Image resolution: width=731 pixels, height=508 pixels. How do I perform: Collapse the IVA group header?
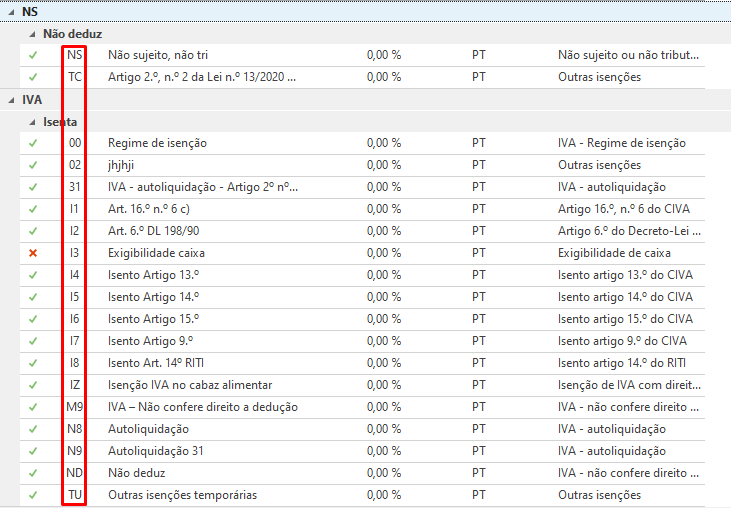[11, 100]
